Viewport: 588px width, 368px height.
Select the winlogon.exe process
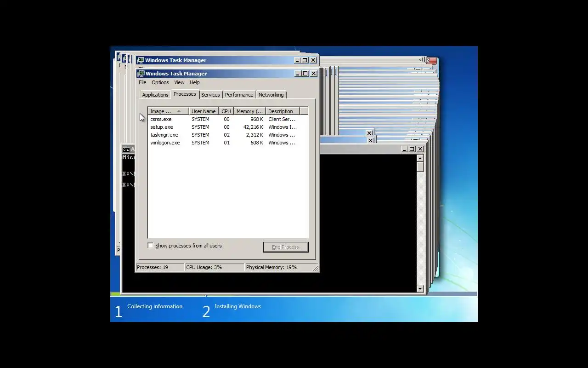227,143
